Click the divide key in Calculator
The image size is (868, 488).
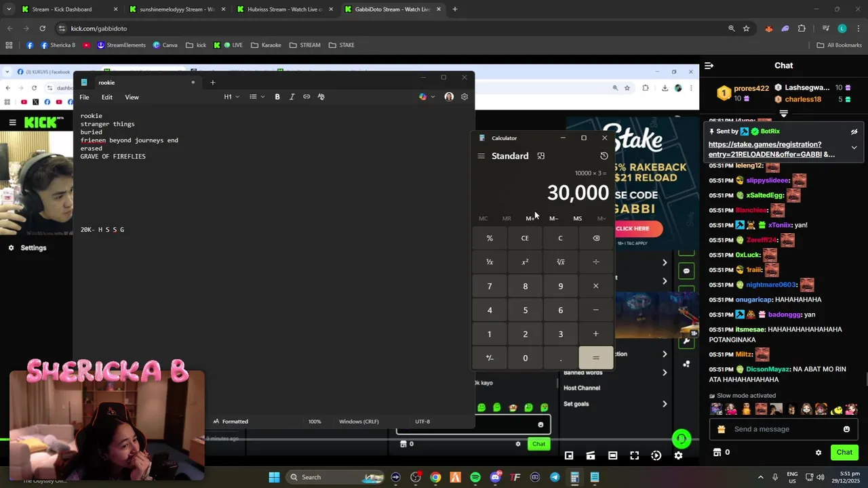pyautogui.click(x=596, y=262)
